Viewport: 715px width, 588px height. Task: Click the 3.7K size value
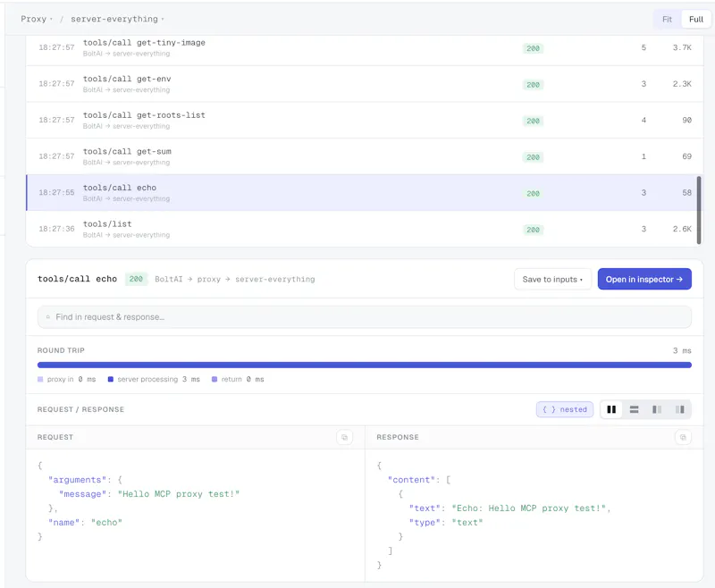[x=682, y=47]
